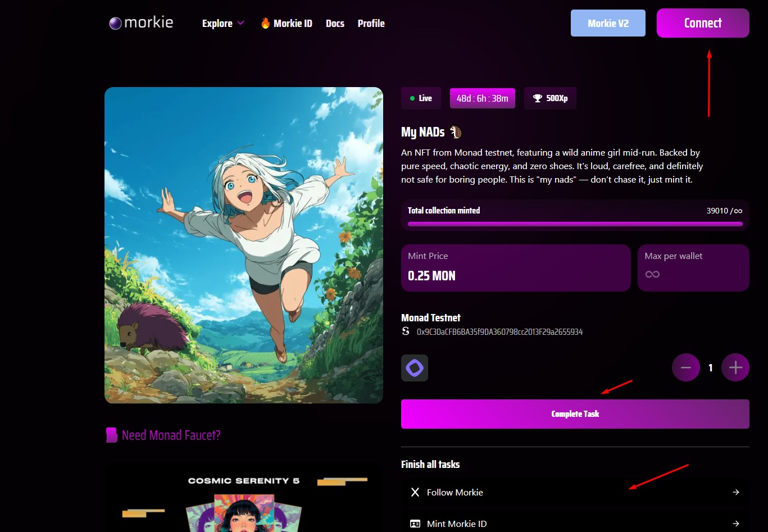Decrease mint quantity with minus button
This screenshot has width=768, height=532.
pos(686,367)
